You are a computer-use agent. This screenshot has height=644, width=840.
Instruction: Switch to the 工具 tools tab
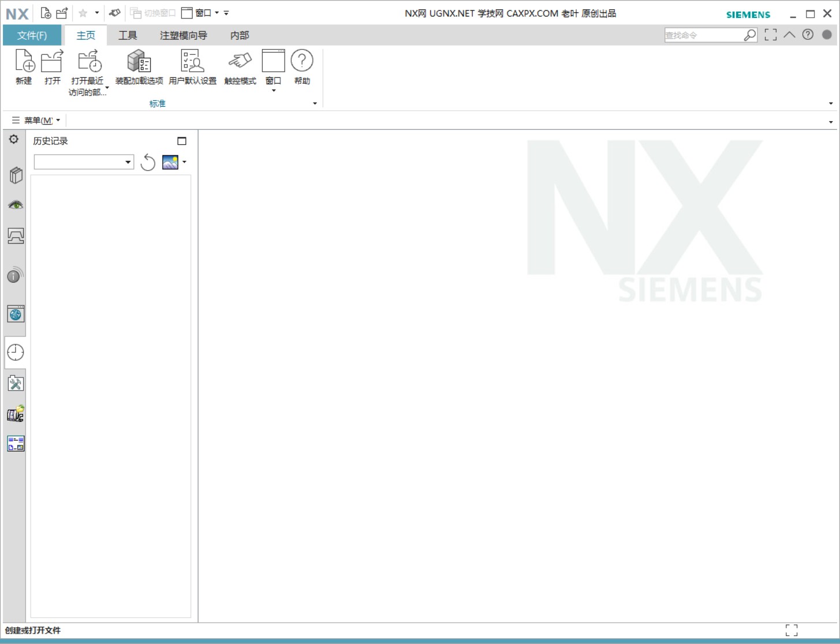128,35
